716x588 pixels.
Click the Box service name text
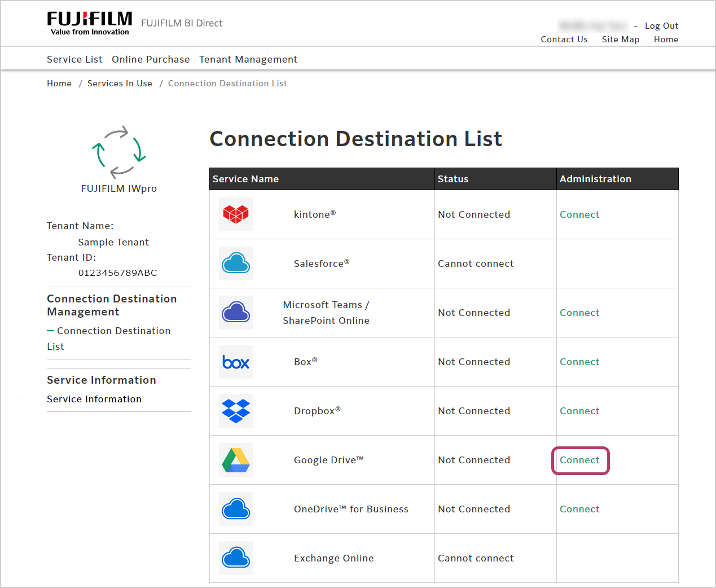click(x=306, y=362)
